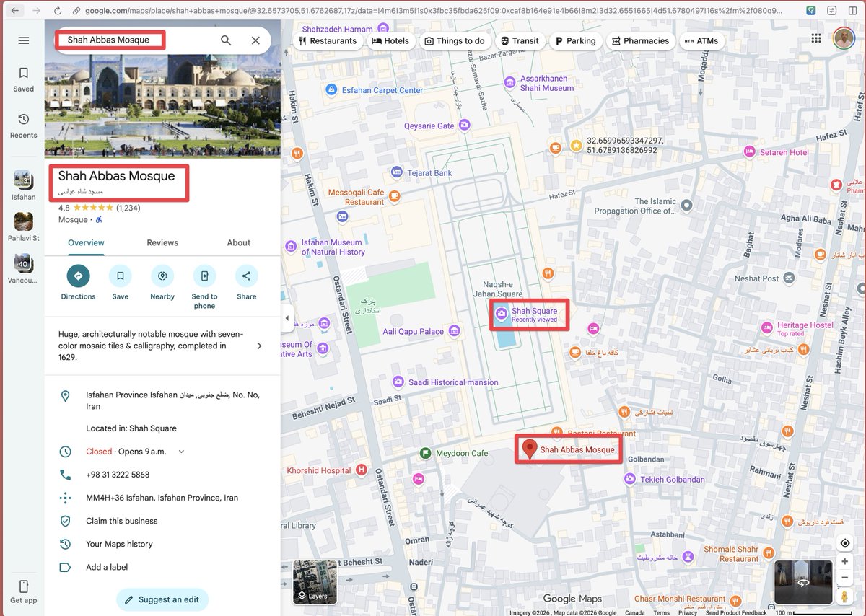Viewport: 866px width, 616px height.
Task: Click the browser back arrow
Action: coord(15,11)
